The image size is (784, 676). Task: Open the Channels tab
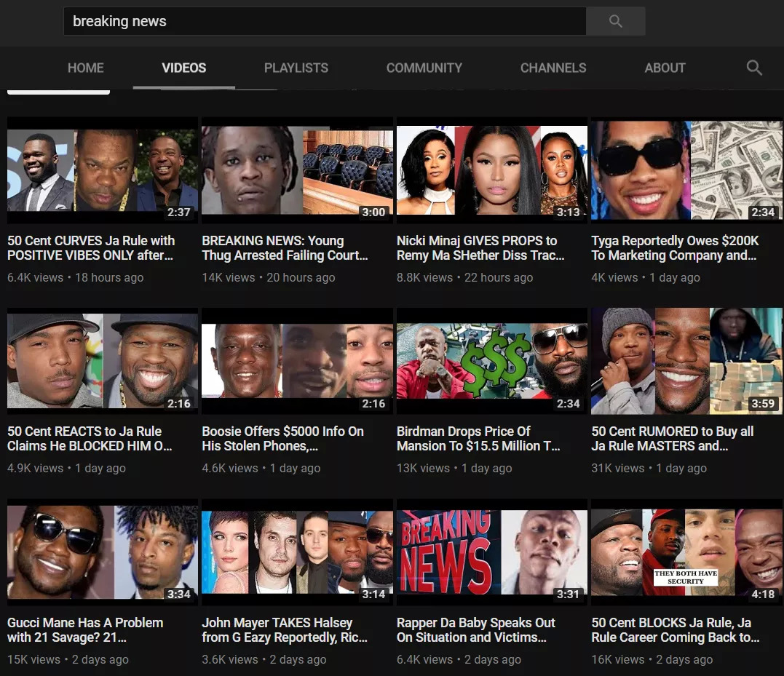(553, 68)
